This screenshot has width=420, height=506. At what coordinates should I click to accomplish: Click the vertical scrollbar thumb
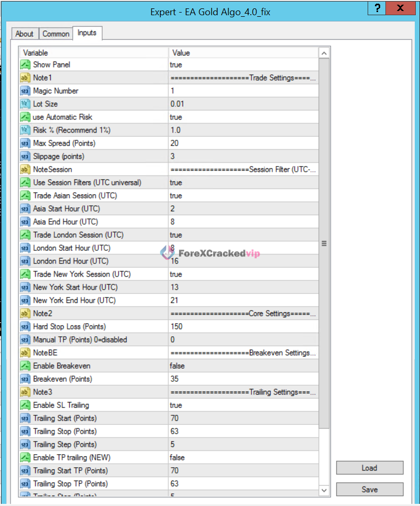(x=324, y=243)
